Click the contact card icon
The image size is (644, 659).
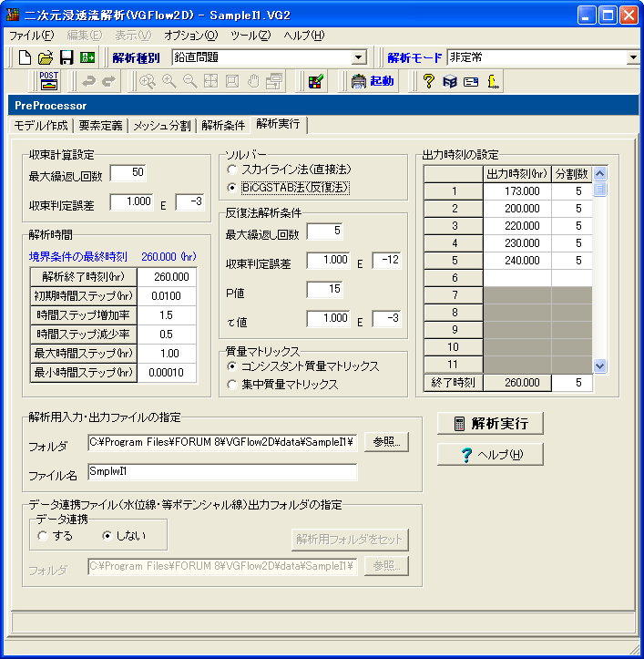click(471, 81)
